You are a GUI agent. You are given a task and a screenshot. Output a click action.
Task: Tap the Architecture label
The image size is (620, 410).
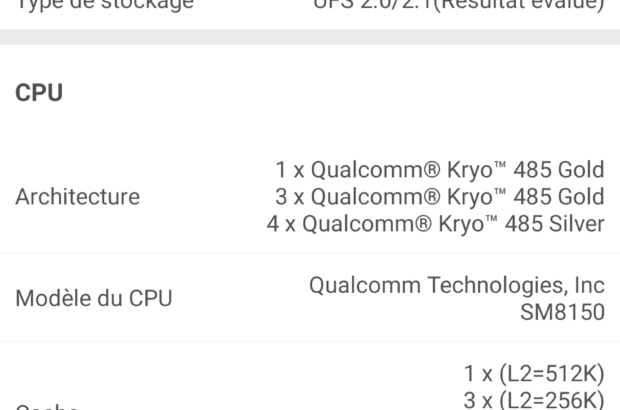(77, 197)
